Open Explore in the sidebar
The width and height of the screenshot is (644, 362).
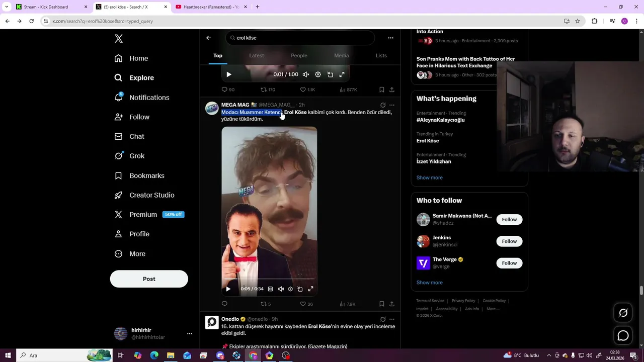pos(134,78)
